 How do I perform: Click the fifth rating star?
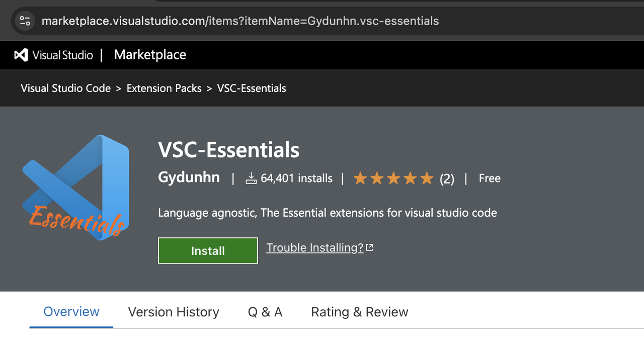tap(427, 178)
